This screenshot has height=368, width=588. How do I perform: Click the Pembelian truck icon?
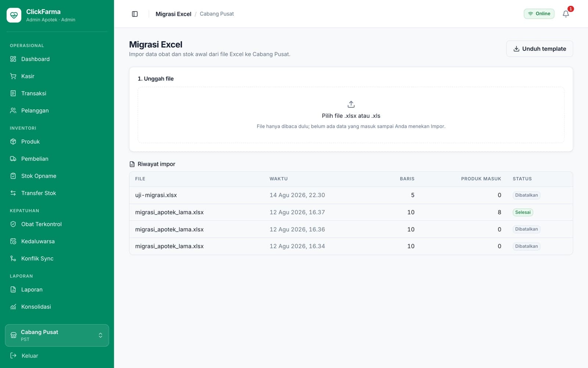[x=13, y=159]
